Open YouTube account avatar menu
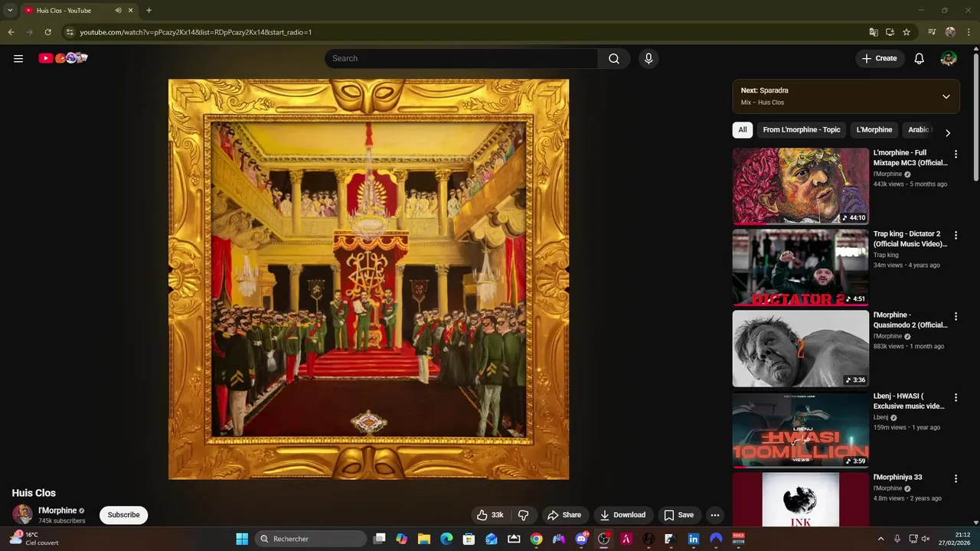The width and height of the screenshot is (980, 551). pyautogui.click(x=949, y=58)
